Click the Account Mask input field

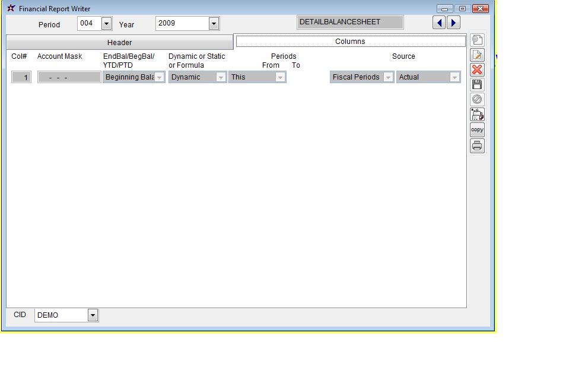pyautogui.click(x=69, y=78)
